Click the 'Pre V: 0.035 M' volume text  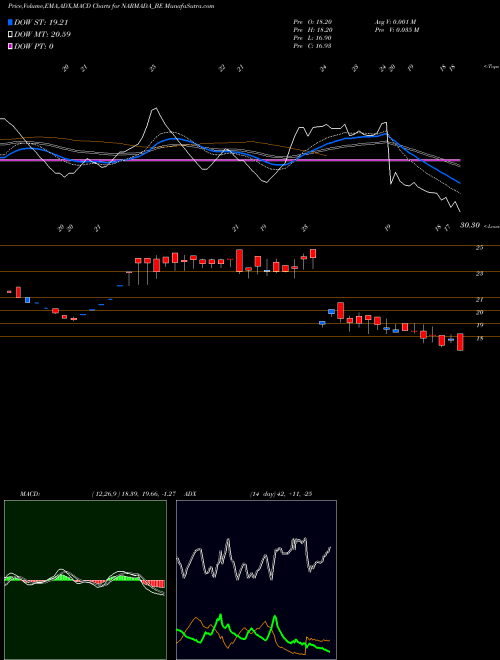[396, 30]
